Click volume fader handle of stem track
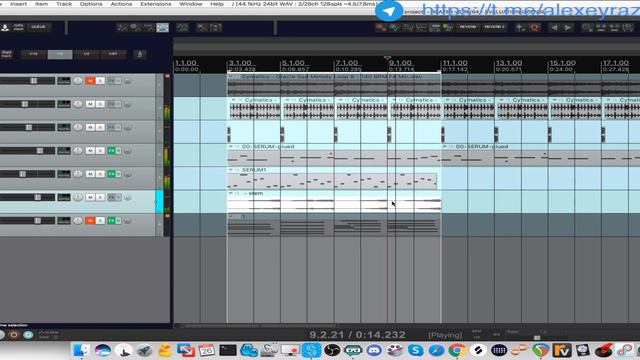This screenshot has height=360, width=640. [37, 197]
